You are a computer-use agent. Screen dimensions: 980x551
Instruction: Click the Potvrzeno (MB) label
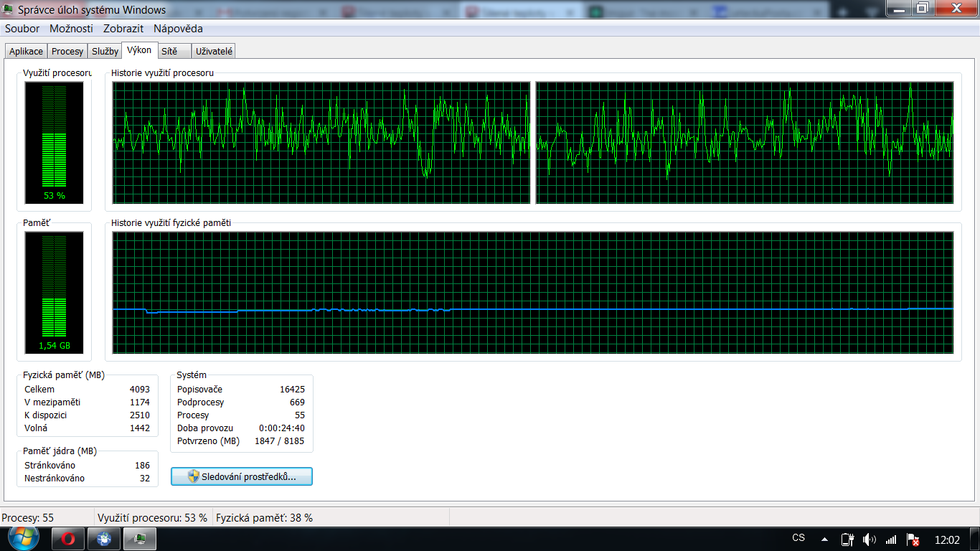[x=209, y=441]
